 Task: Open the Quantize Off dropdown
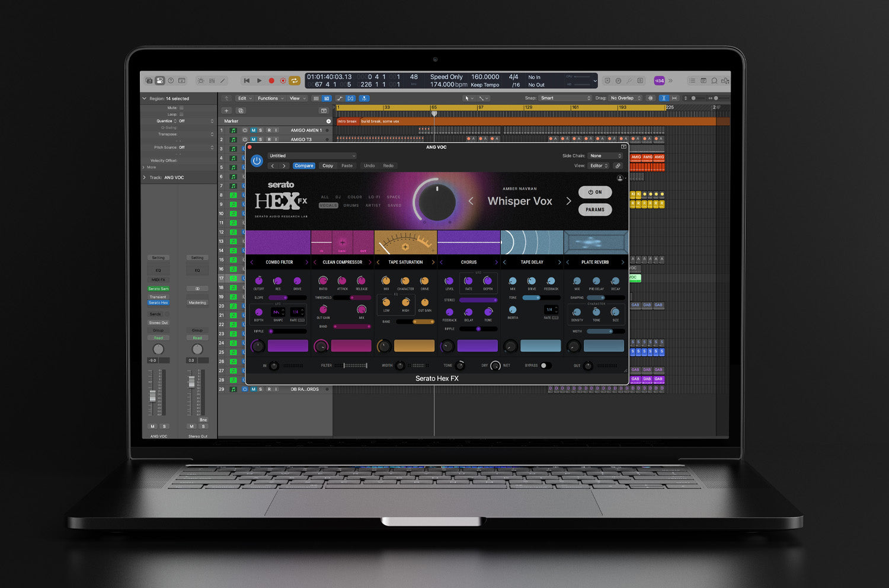click(196, 121)
